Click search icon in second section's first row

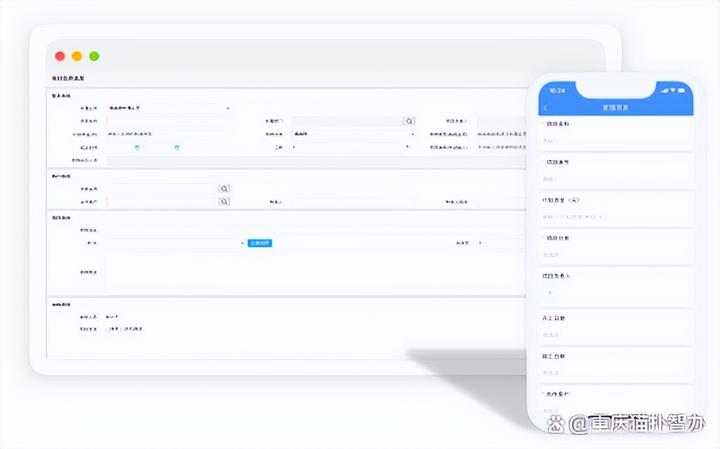pyautogui.click(x=224, y=189)
